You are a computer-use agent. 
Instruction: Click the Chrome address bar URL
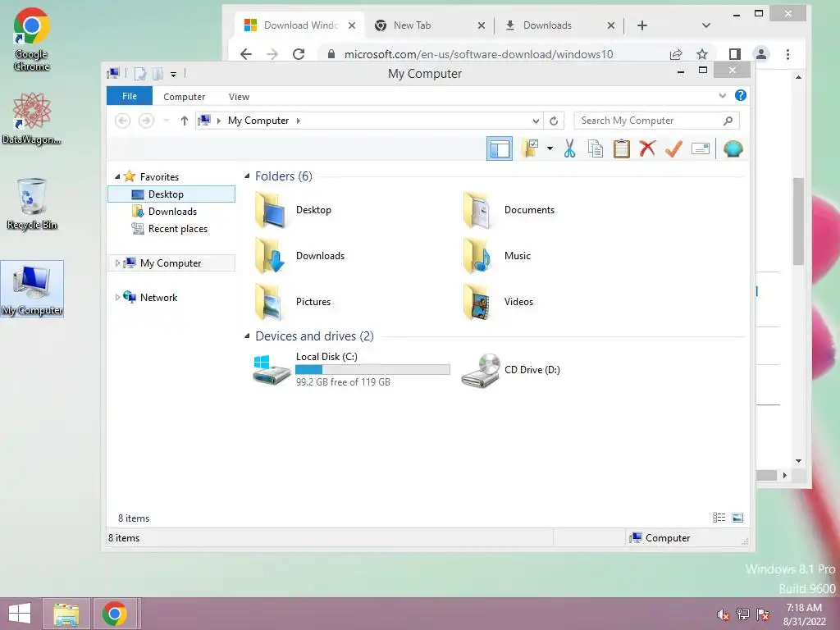tap(478, 54)
